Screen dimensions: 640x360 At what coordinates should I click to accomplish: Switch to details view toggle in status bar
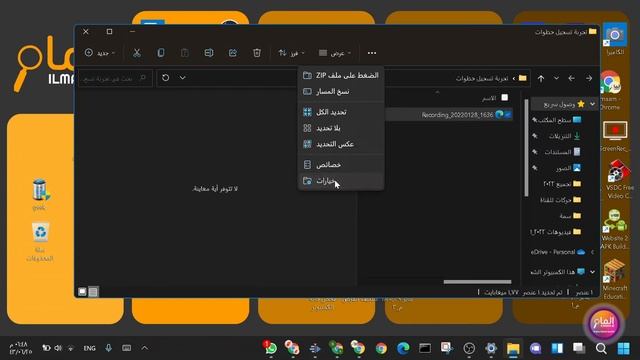point(93,292)
